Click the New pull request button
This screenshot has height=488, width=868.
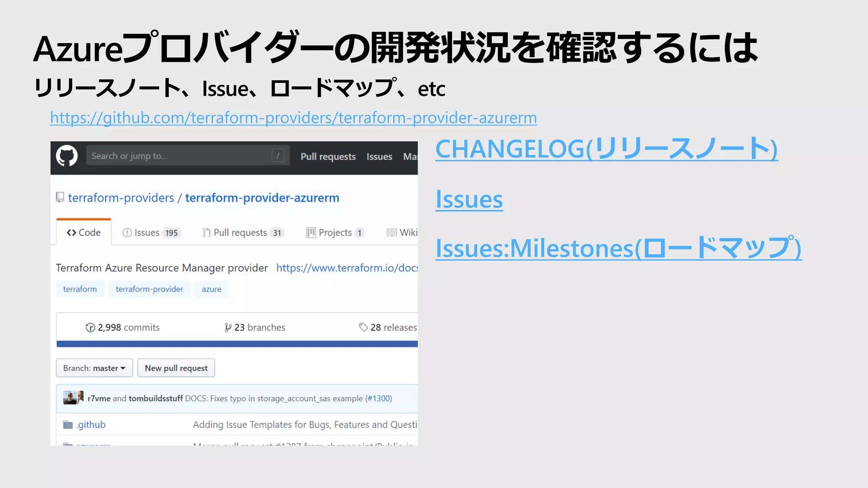pyautogui.click(x=176, y=368)
